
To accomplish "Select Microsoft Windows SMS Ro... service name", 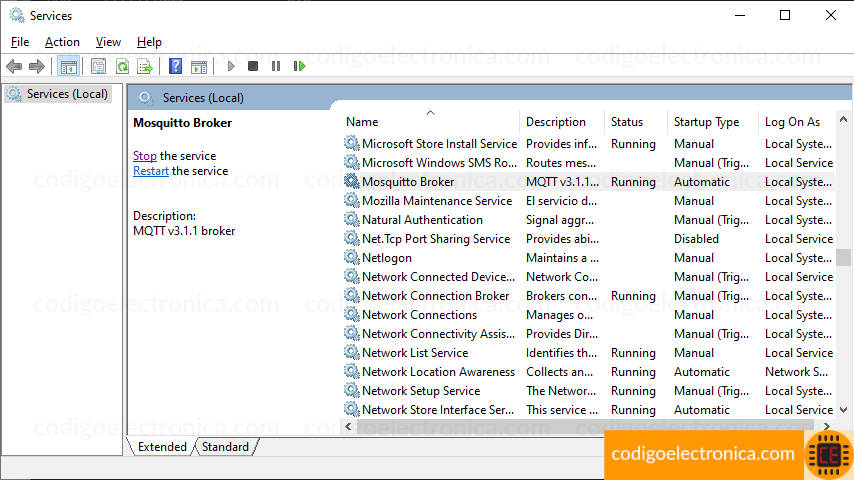I will [x=440, y=162].
